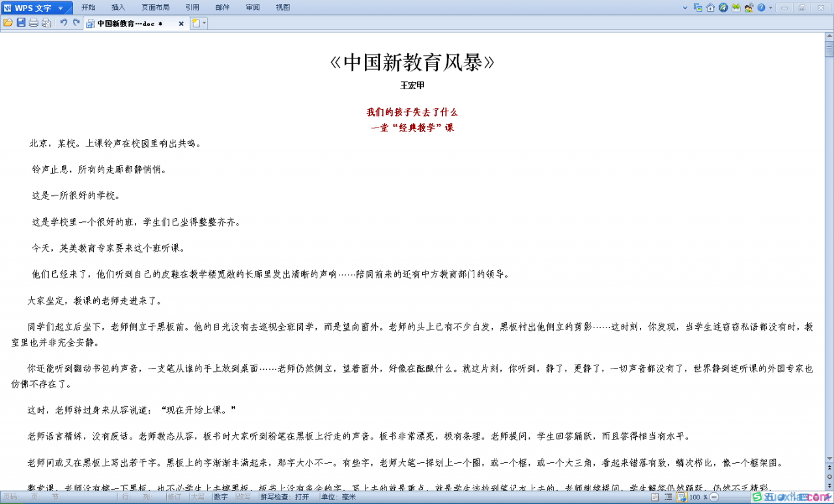This screenshot has height=504, width=834.
Task: Click the globe browser icon in the title bar
Action: [723, 7]
